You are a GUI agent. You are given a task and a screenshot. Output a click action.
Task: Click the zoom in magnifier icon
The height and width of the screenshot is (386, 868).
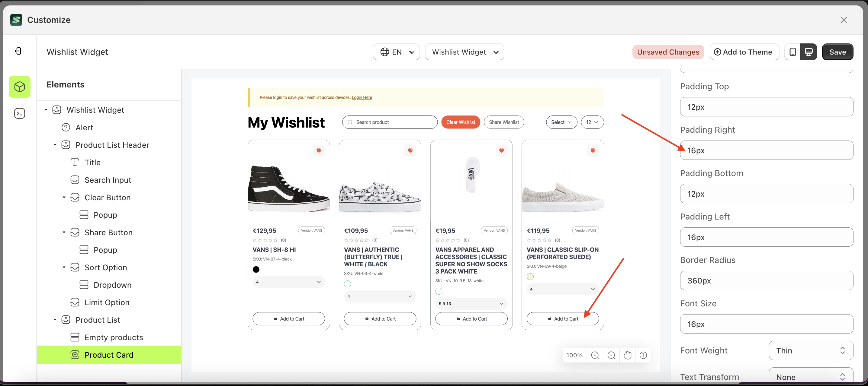595,355
